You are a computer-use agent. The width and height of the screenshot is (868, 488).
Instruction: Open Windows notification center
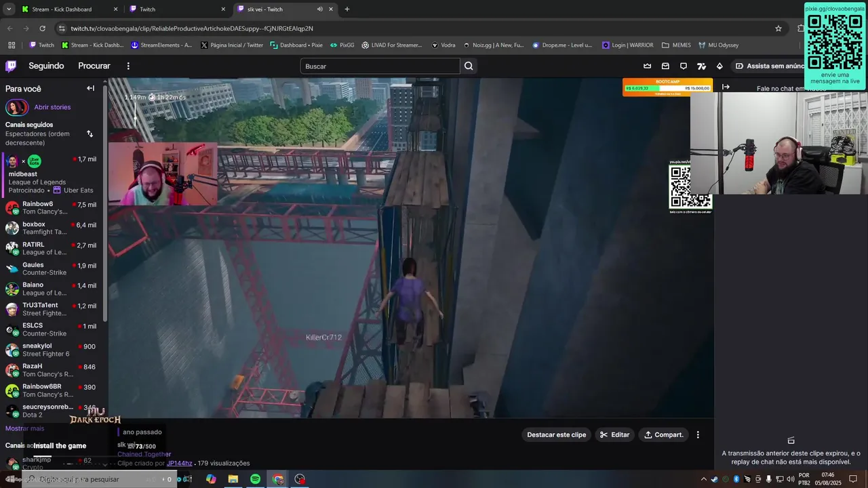(x=853, y=479)
